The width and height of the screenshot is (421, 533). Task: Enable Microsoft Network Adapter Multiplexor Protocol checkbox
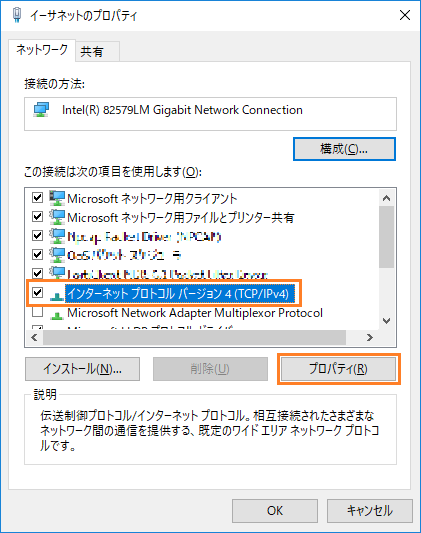pyautogui.click(x=37, y=311)
